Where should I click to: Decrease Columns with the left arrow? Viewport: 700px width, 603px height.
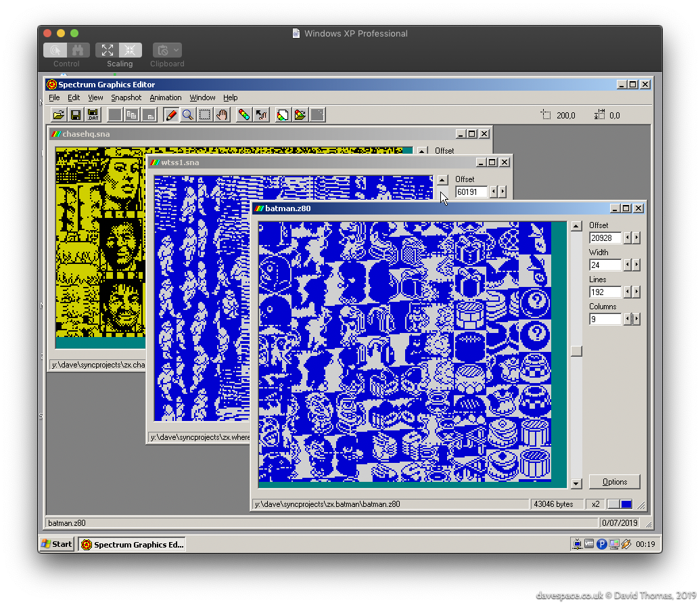click(627, 319)
